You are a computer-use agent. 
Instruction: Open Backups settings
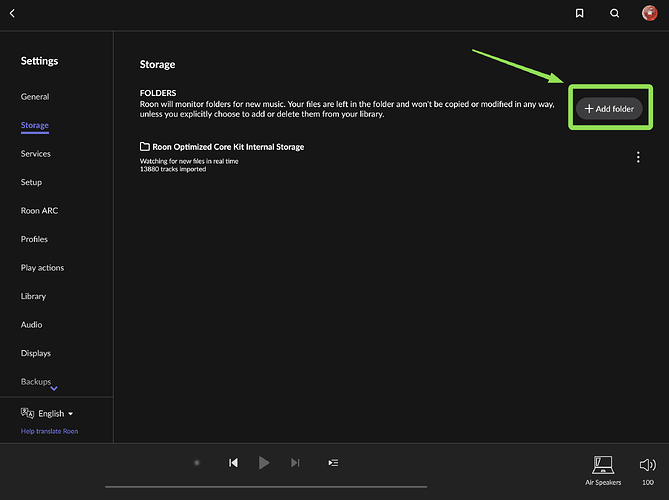36,381
